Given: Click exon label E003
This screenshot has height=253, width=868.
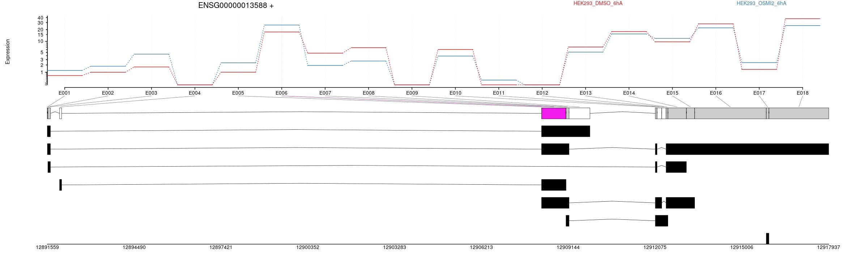Looking at the screenshot, I should pyautogui.click(x=151, y=93).
